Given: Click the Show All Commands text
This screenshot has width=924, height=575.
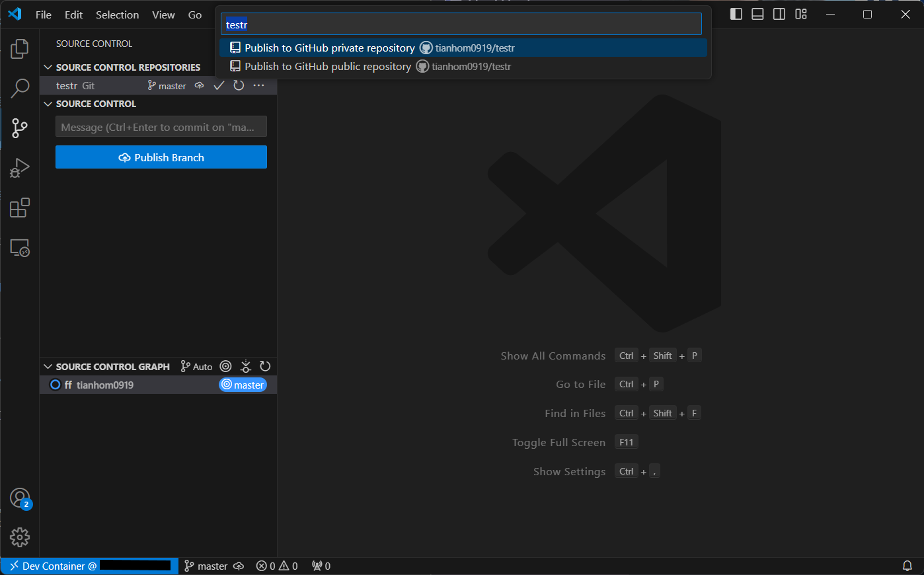Looking at the screenshot, I should 553,356.
